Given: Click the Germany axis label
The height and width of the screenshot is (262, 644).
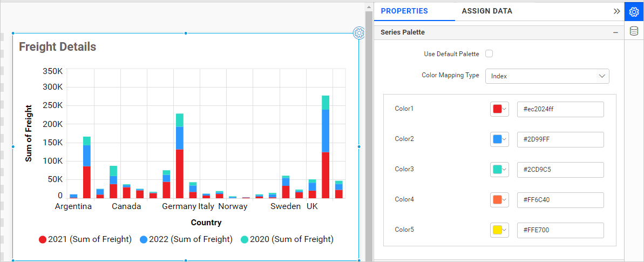Looking at the screenshot, I should tap(179, 206).
